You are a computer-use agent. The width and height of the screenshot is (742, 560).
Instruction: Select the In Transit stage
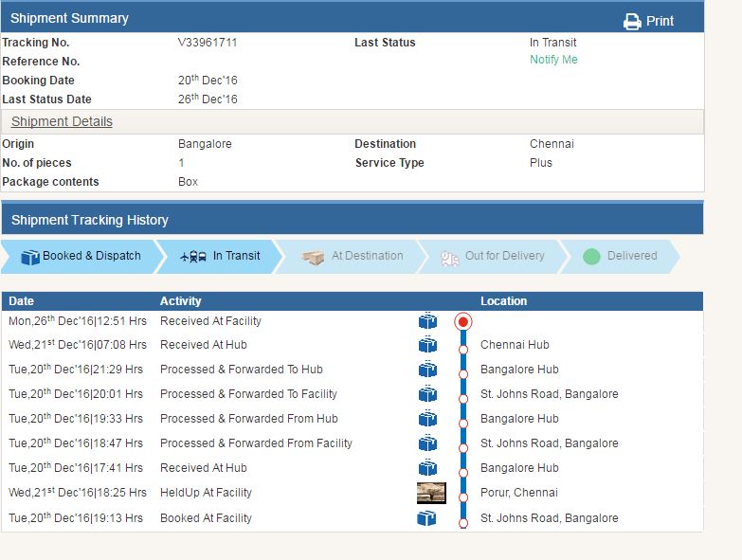221,256
